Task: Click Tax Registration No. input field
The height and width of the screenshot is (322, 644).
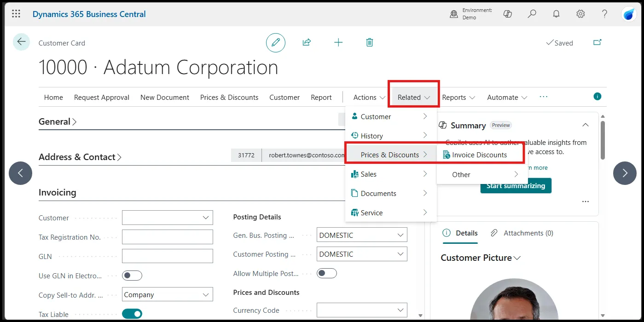Action: click(168, 237)
